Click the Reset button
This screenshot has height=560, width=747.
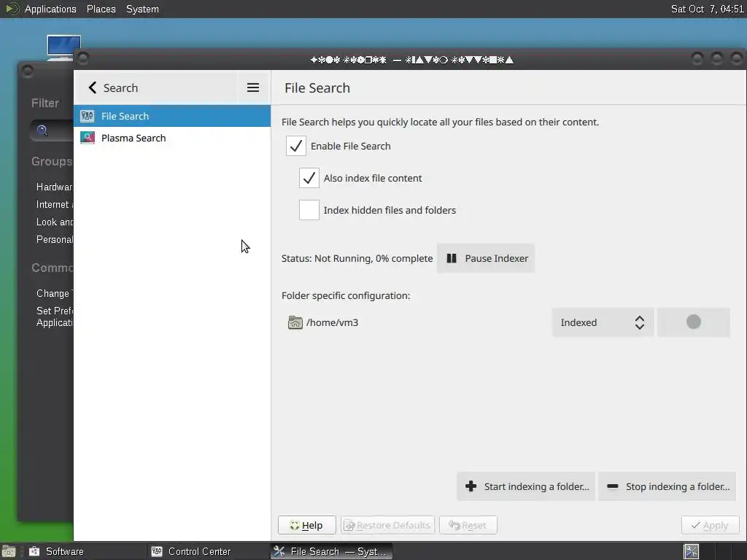coord(468,525)
